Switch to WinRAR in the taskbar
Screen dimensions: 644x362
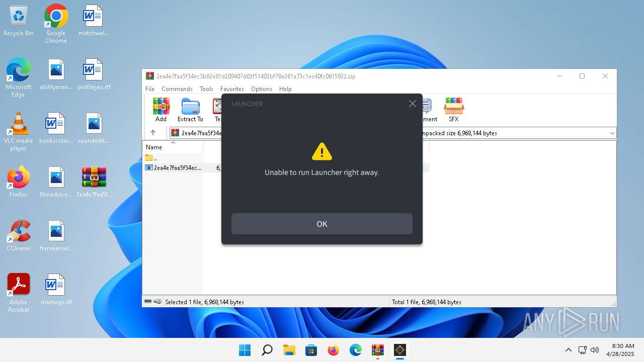tap(378, 350)
